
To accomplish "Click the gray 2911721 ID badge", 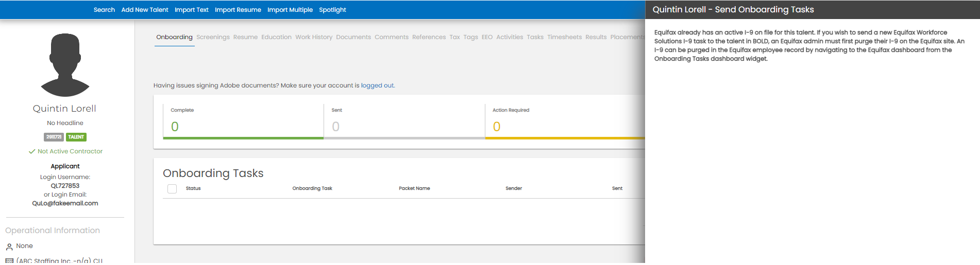I will point(54,137).
